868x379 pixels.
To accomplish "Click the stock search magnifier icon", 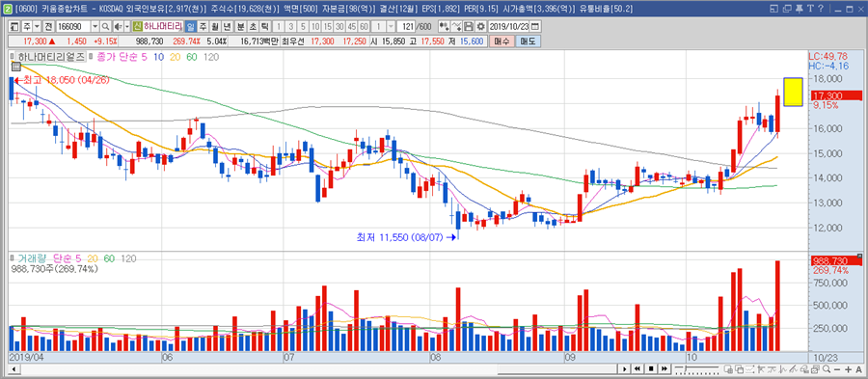I will click(106, 27).
